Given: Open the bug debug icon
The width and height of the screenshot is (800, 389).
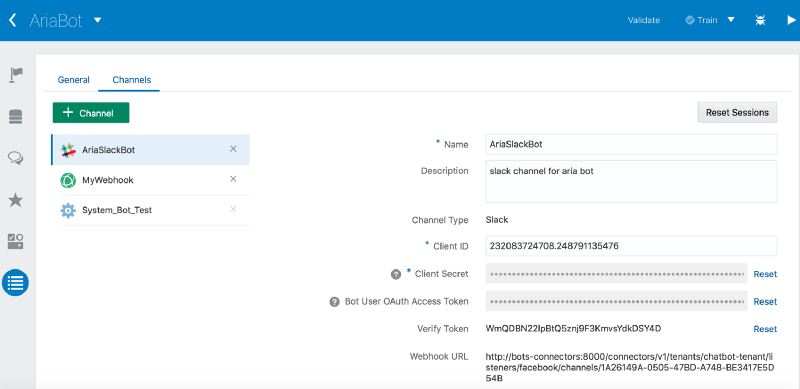Looking at the screenshot, I should [x=760, y=20].
